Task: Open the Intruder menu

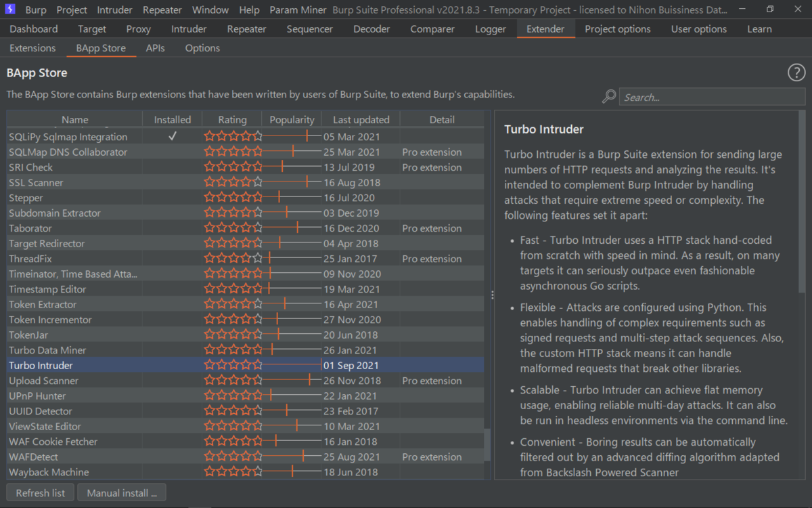Action: click(115, 10)
